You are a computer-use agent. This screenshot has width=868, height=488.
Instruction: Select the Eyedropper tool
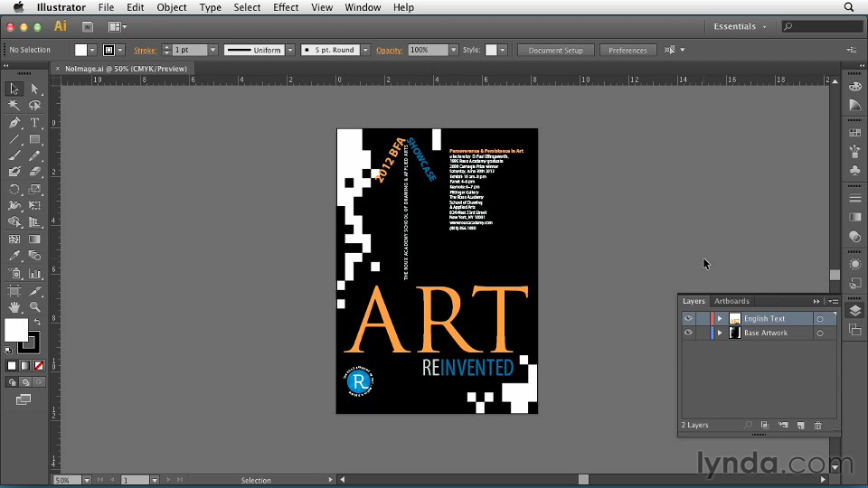click(x=14, y=257)
